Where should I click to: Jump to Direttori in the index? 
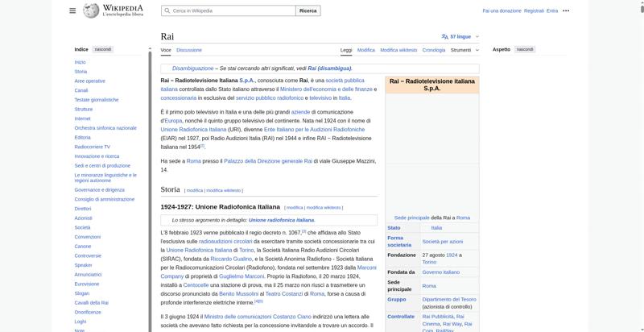point(83,210)
